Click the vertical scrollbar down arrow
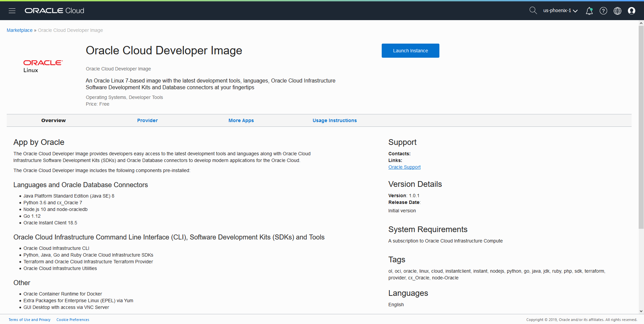The height and width of the screenshot is (324, 644). pos(641,311)
